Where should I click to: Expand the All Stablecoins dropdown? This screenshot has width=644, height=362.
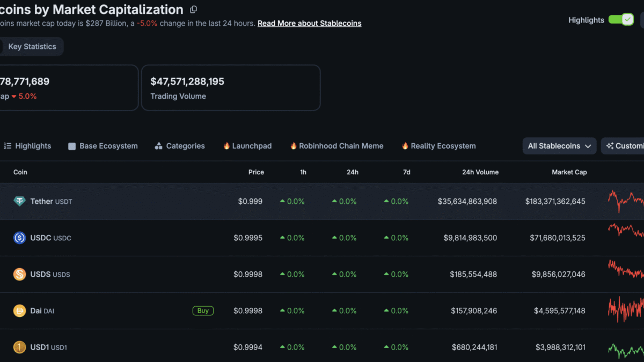(559, 146)
